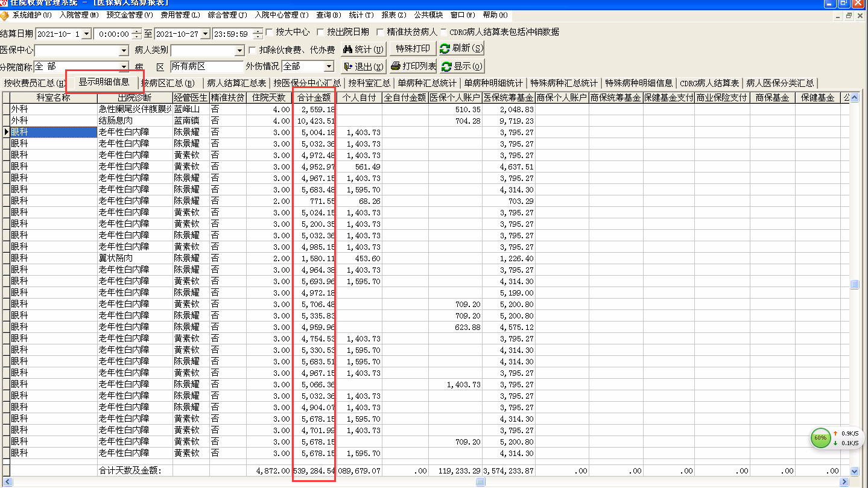Click the amount cell 10,423.51
This screenshot has width=868, height=488.
coord(314,121)
